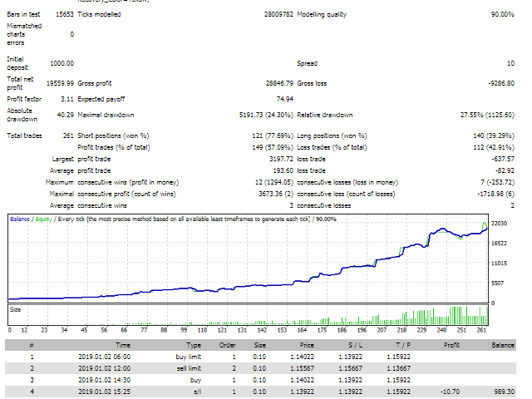Viewport: 532px width, 399px height.
Task: Click the 22030 axis label on chart
Action: (x=499, y=224)
